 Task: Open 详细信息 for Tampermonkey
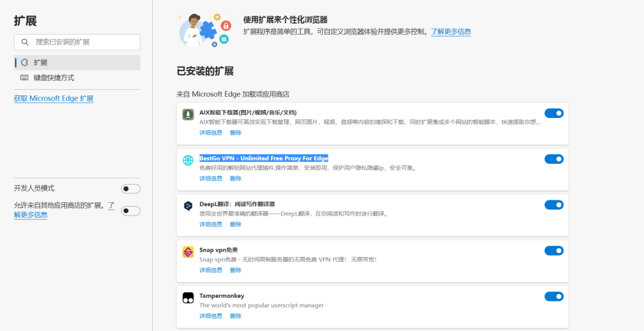211,316
